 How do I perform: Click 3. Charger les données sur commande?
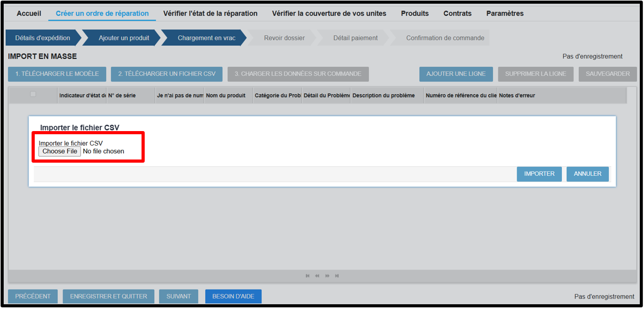point(298,74)
